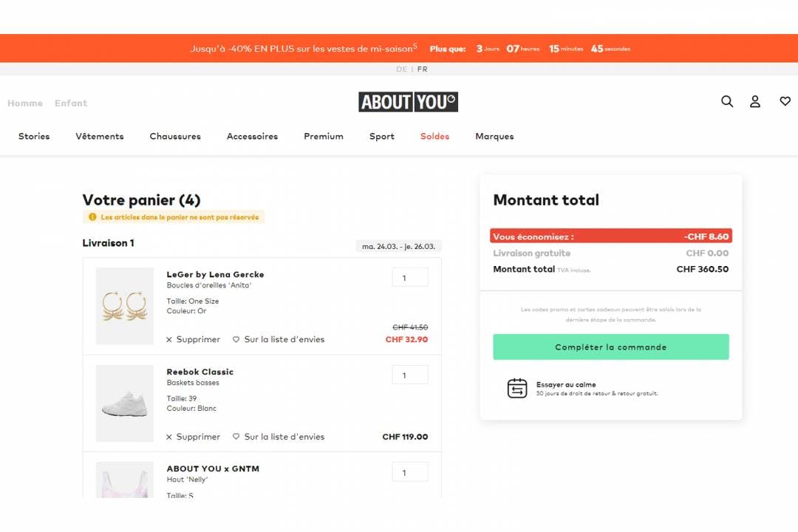This screenshot has height=532, width=798.
Task: Open the Chaussures navigation tab
Action: (175, 136)
